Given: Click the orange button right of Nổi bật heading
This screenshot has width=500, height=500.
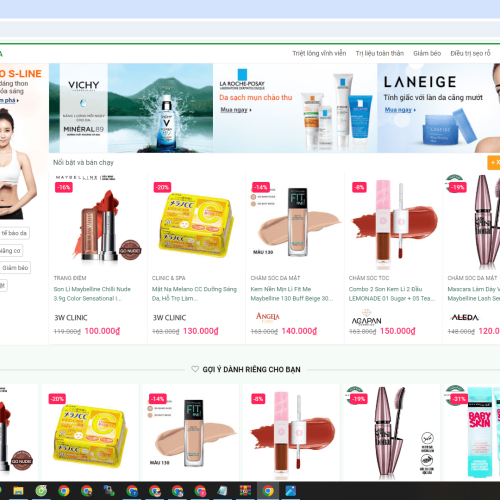Looking at the screenshot, I should (x=494, y=163).
